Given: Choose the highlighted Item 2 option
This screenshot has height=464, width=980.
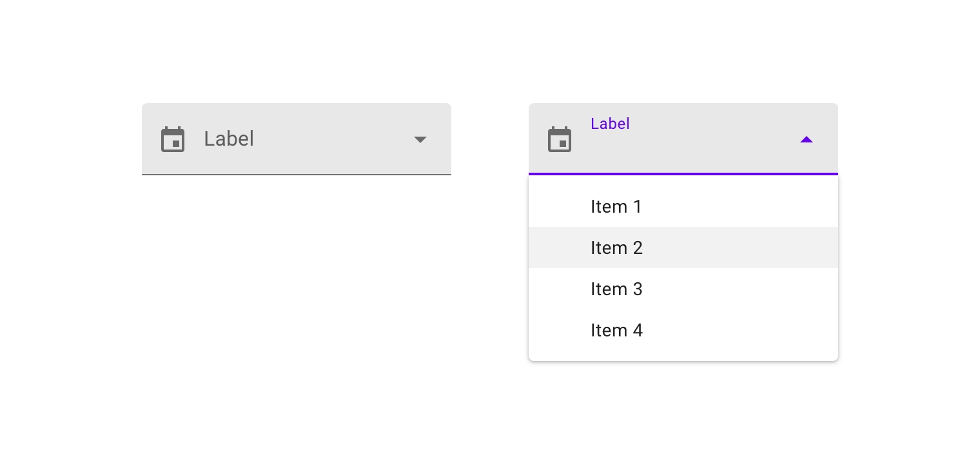Looking at the screenshot, I should tap(617, 248).
